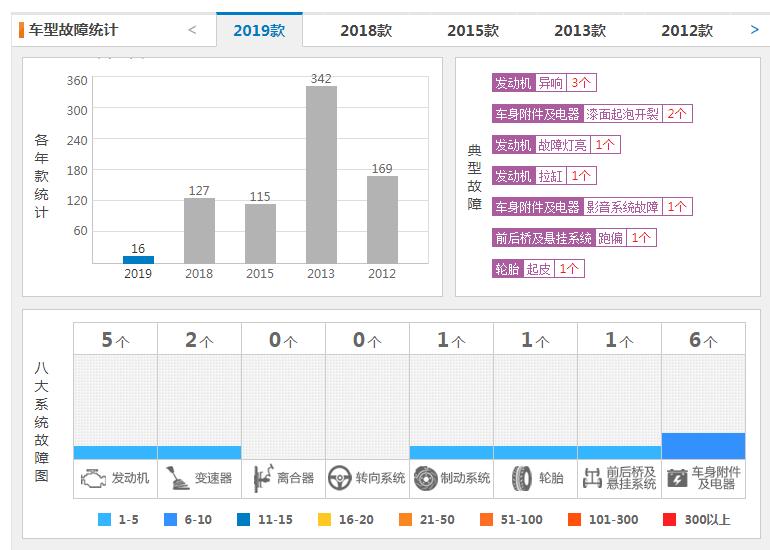Screen dimensions: 770x550
Task: Click the 2018 x-axis year label
Action: (x=199, y=274)
